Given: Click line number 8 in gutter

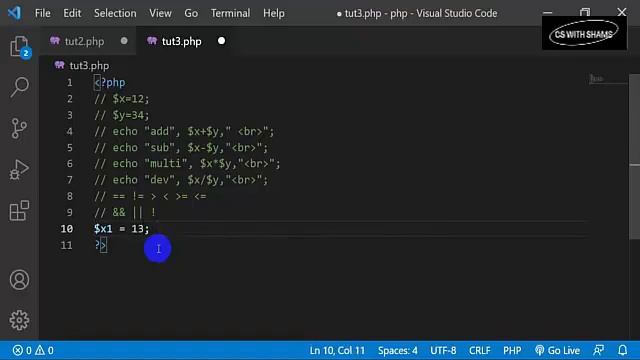Looking at the screenshot, I should pyautogui.click(x=70, y=196).
